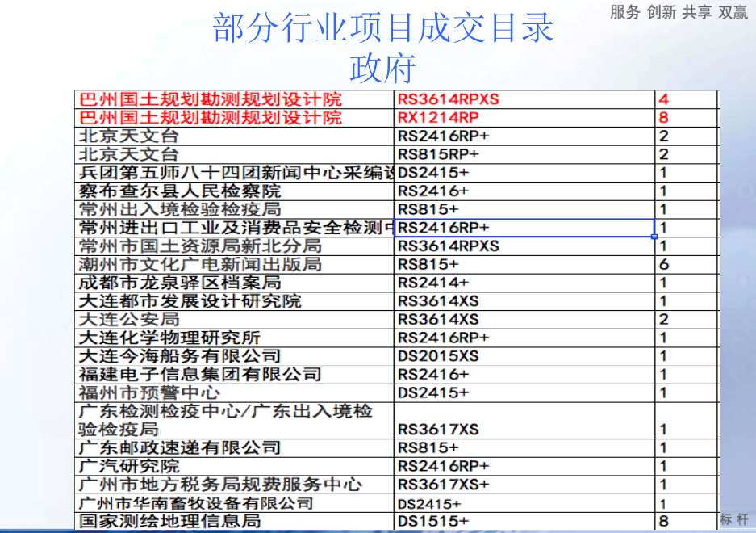
Task: Select the 广州市华南畜牧设备有限公司 cell
Action: pos(234,503)
